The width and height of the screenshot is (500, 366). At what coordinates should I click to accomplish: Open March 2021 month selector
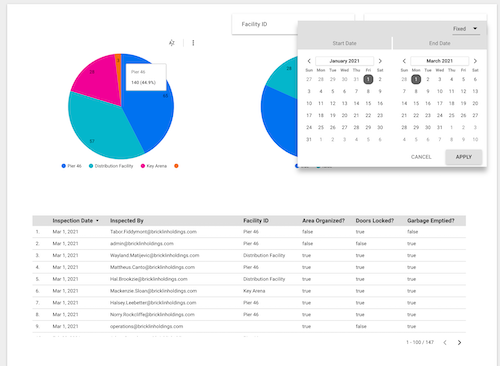tap(439, 61)
